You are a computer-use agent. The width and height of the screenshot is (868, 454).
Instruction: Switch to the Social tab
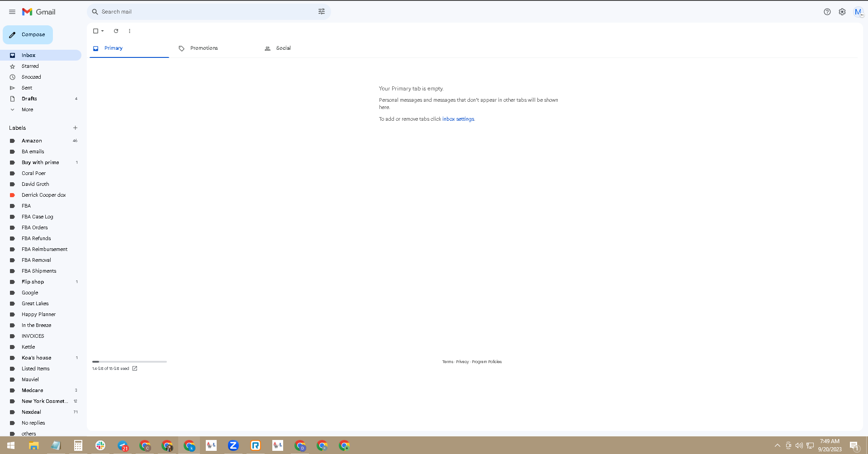(301, 48)
